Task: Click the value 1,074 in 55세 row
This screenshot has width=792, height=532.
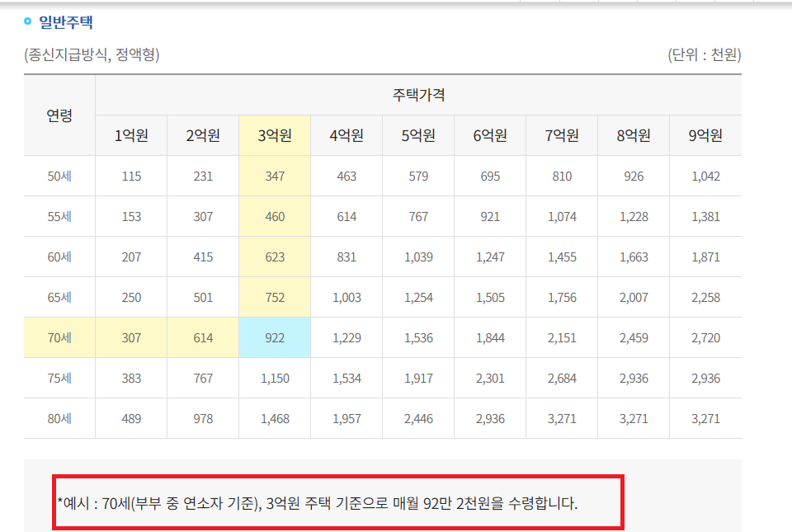Action: pyautogui.click(x=562, y=217)
